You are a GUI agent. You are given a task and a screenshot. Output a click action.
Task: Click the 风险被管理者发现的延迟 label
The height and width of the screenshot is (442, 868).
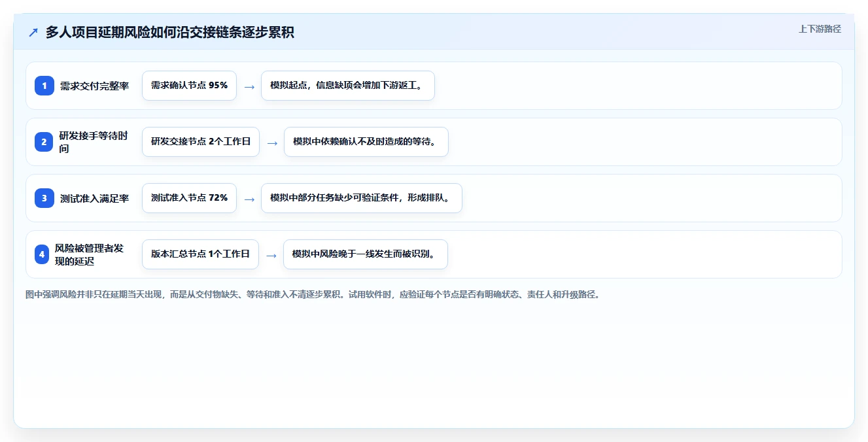[x=90, y=254]
